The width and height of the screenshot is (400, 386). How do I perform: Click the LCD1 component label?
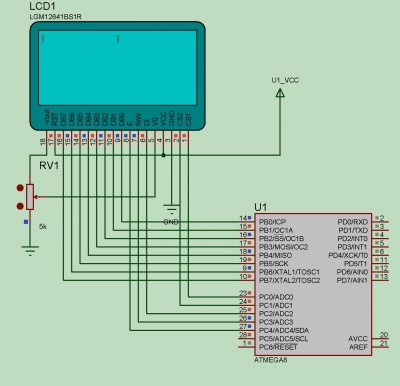[42, 6]
